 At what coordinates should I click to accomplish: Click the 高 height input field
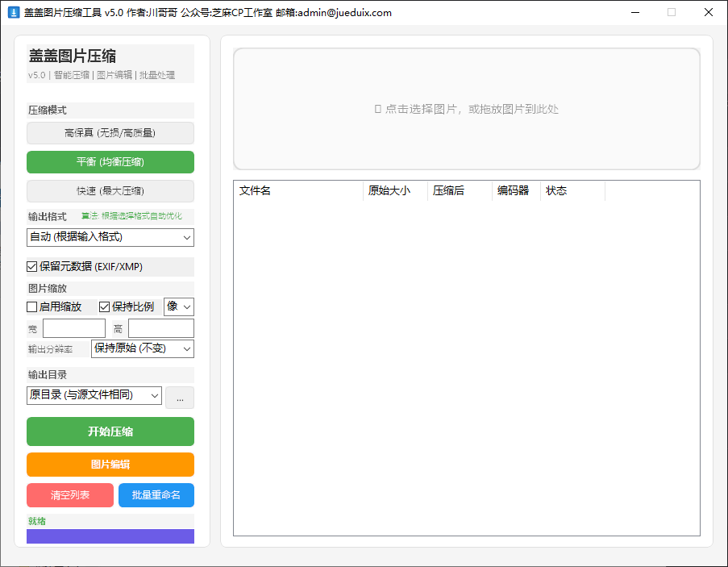(161, 328)
